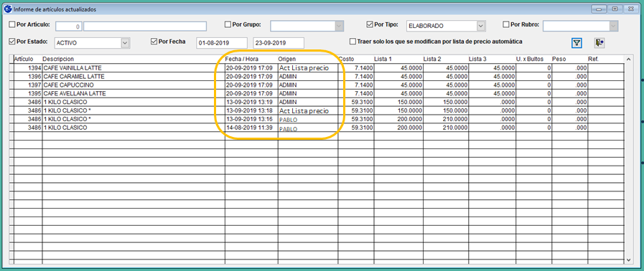The width and height of the screenshot is (644, 271).
Task: Toggle the Por Rubro checkbox
Action: pyautogui.click(x=506, y=24)
